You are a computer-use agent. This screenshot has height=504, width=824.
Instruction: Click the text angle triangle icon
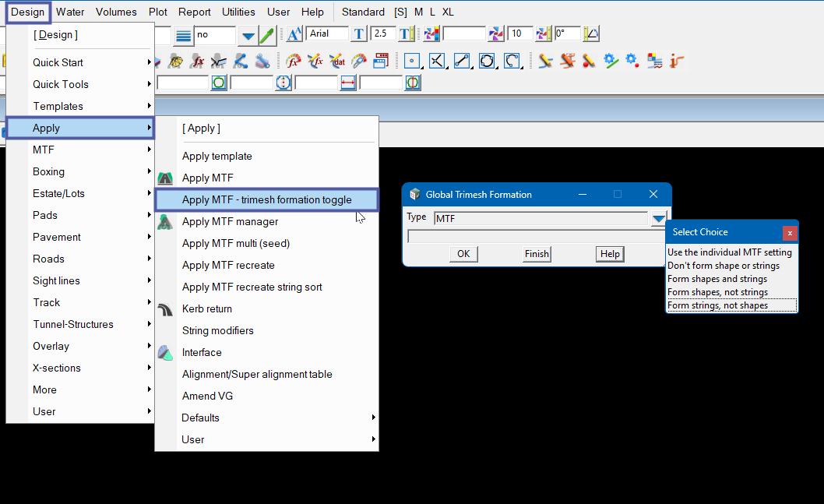[592, 34]
